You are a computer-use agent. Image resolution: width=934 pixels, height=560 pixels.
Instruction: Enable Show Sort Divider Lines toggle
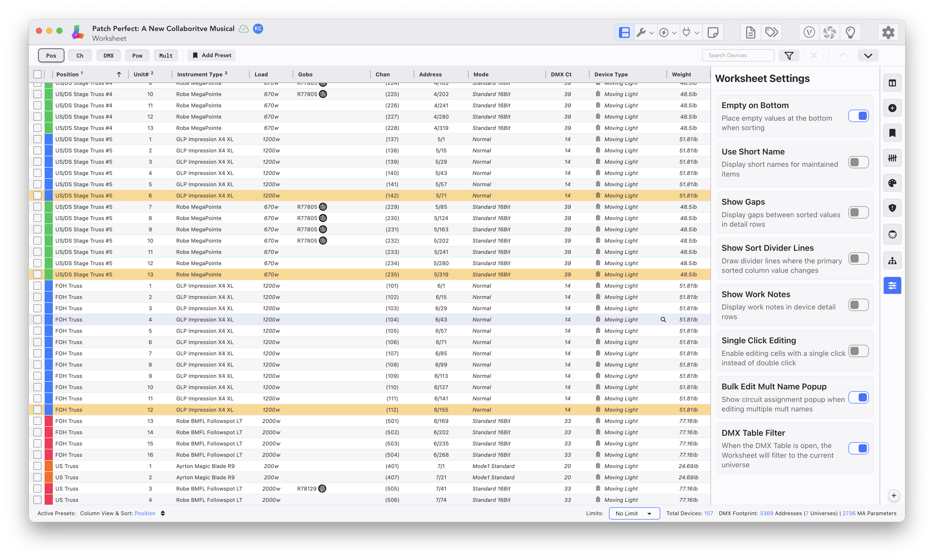[x=858, y=259]
